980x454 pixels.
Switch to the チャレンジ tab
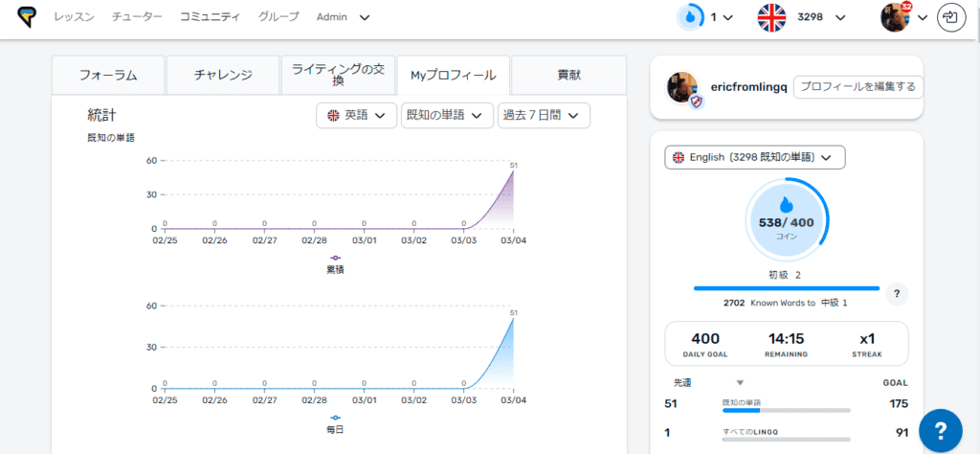[222, 75]
